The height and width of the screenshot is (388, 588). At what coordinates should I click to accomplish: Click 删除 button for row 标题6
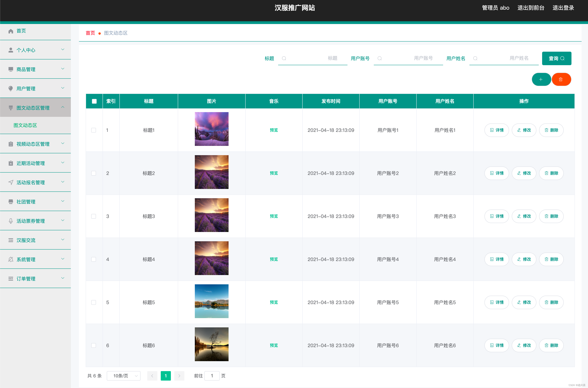(x=551, y=345)
